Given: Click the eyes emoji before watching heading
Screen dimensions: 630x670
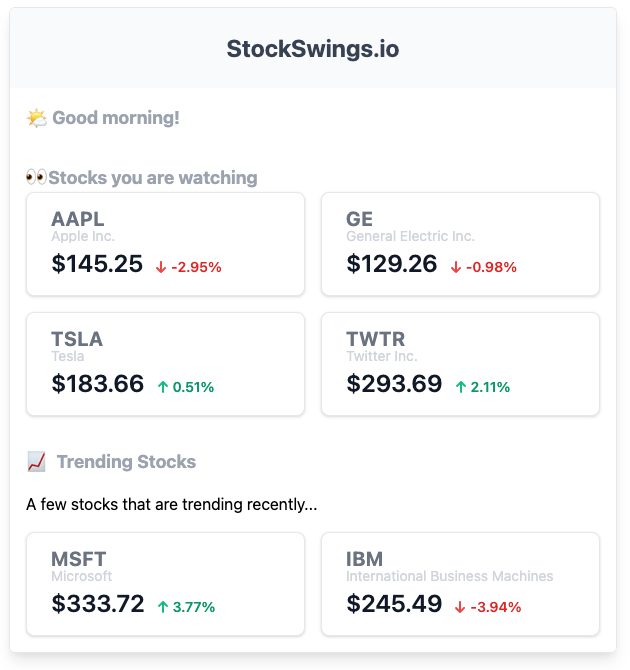Looking at the screenshot, I should 36,178.
